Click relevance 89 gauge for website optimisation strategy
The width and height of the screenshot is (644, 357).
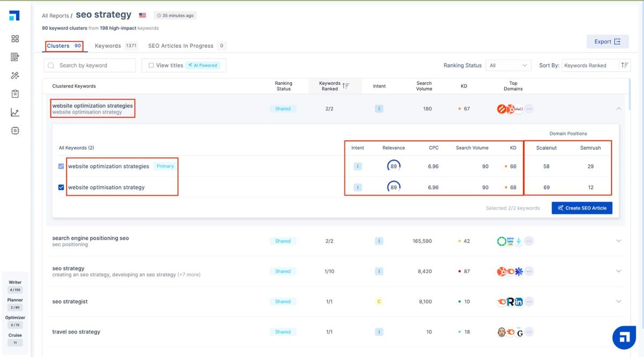(x=394, y=187)
